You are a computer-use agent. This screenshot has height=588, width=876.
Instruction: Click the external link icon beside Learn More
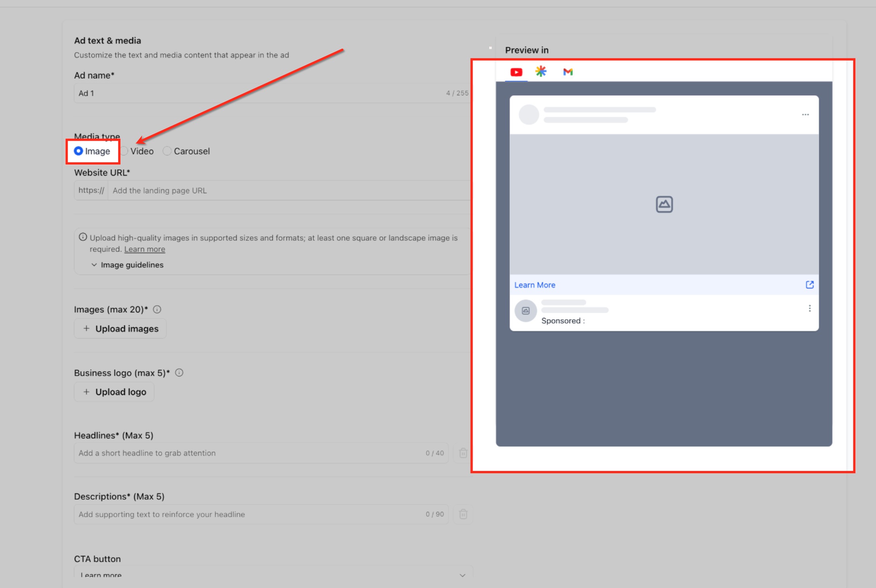pyautogui.click(x=809, y=285)
